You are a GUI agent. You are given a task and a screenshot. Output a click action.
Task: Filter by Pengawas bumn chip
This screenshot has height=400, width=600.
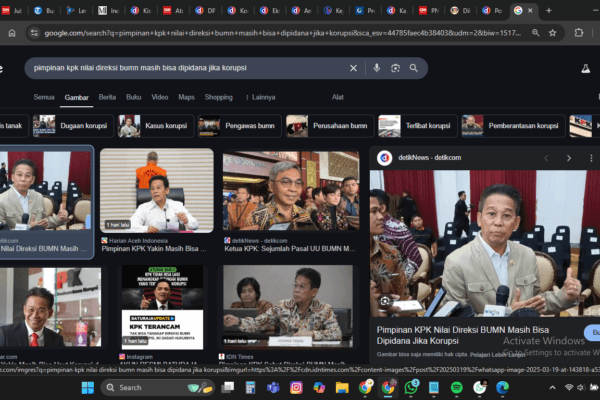(x=240, y=126)
